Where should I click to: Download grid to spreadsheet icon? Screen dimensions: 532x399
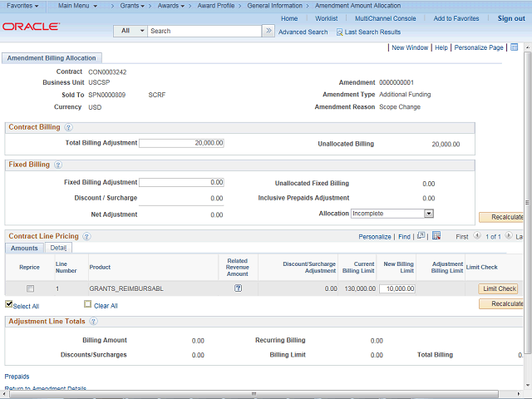pos(436,236)
